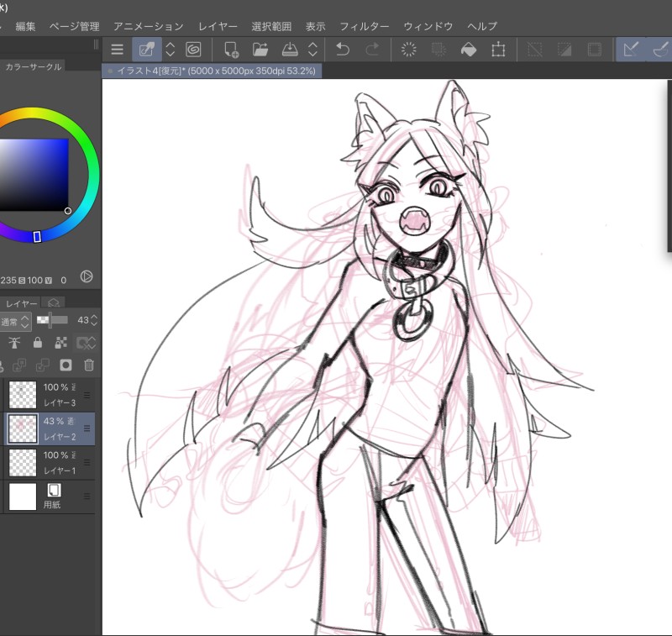Image resolution: width=672 pixels, height=636 pixels.
Task: Click the Open file folder icon
Action: 260,50
